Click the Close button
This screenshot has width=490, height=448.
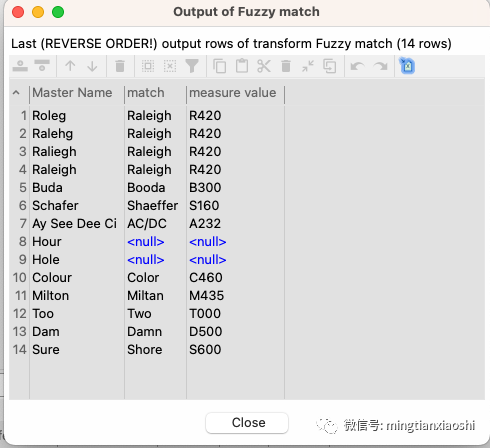[247, 423]
